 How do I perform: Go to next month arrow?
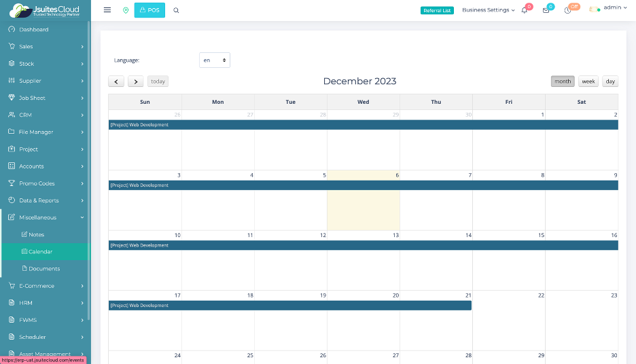(135, 81)
